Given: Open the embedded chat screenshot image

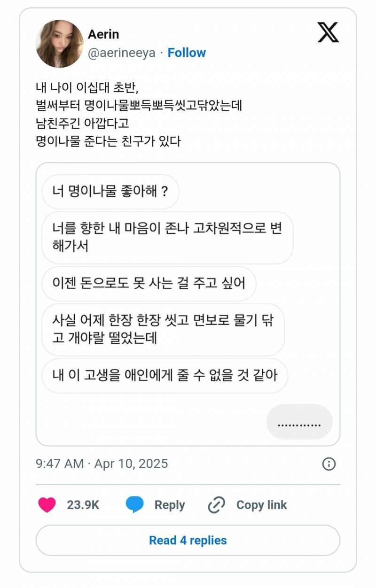Looking at the screenshot, I should [x=188, y=304].
